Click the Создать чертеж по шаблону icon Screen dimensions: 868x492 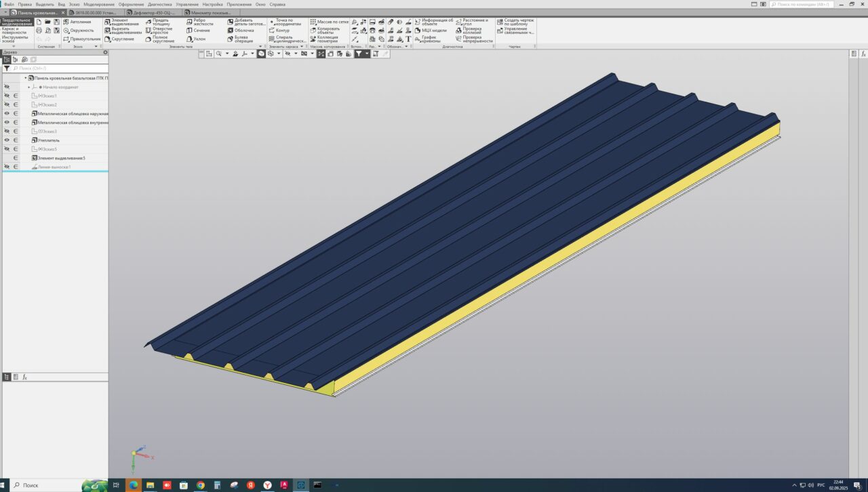500,22
